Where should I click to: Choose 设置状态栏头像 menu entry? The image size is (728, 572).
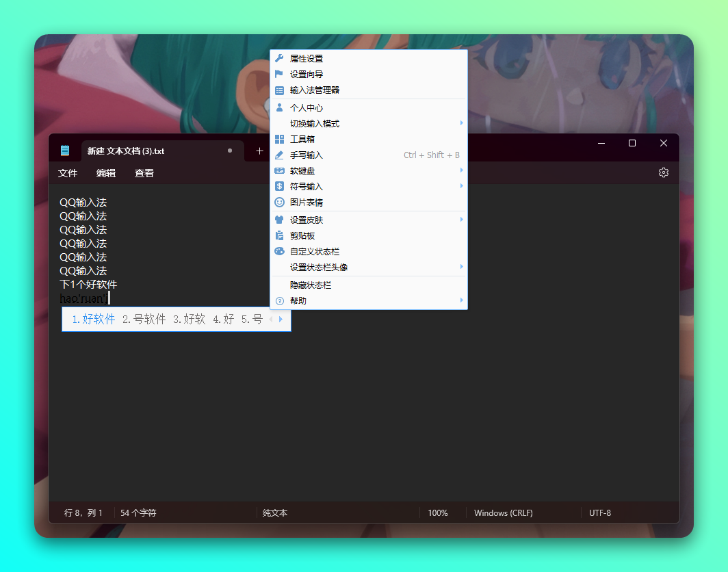(x=369, y=268)
